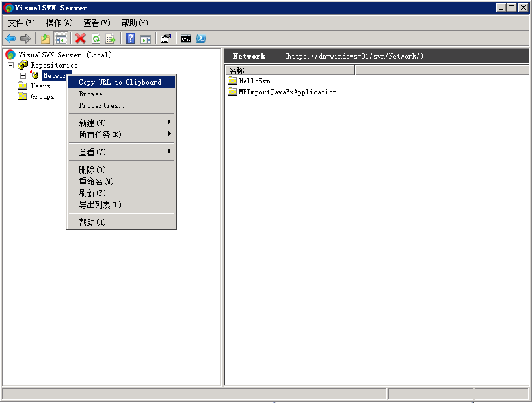Choose 帮助(H) in the context menu
The height and width of the screenshot is (403, 532).
122,222
